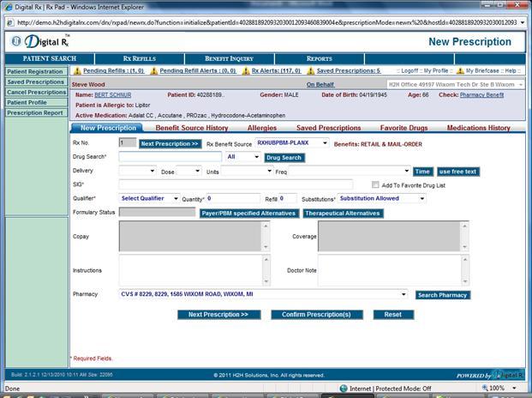The image size is (532, 398).
Task: Open the Pharmacy selection dropdown
Action: point(403,294)
